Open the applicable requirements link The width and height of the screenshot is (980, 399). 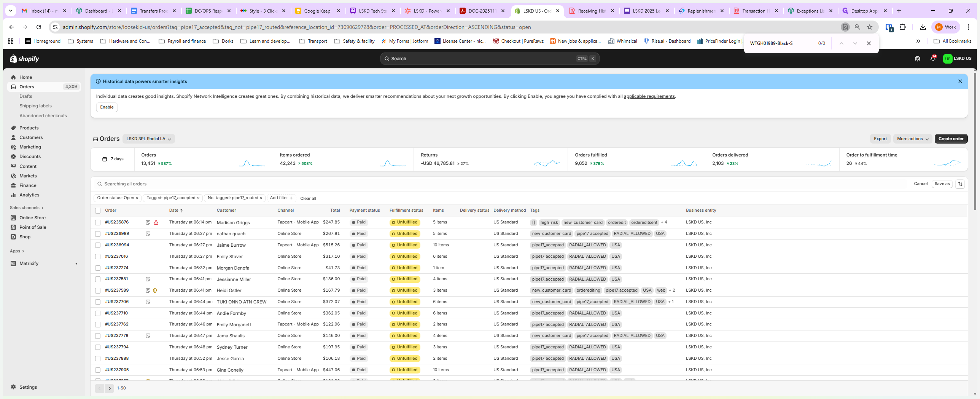(x=649, y=96)
